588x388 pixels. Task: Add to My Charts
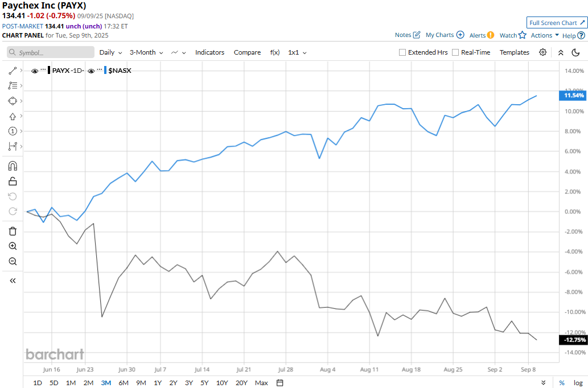coord(445,35)
